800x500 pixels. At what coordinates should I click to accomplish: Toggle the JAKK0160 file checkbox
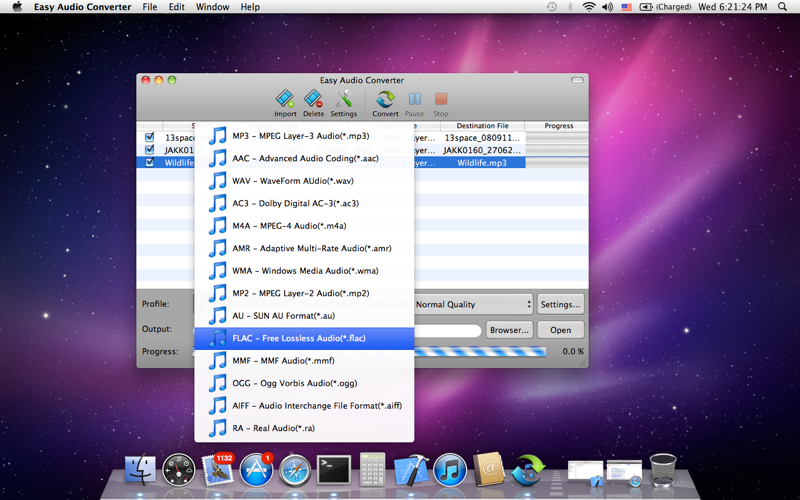150,150
